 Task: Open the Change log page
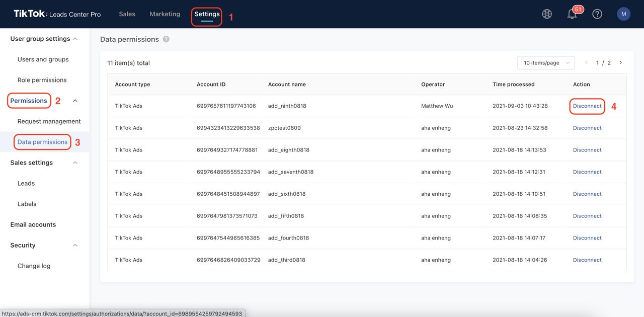pos(34,265)
